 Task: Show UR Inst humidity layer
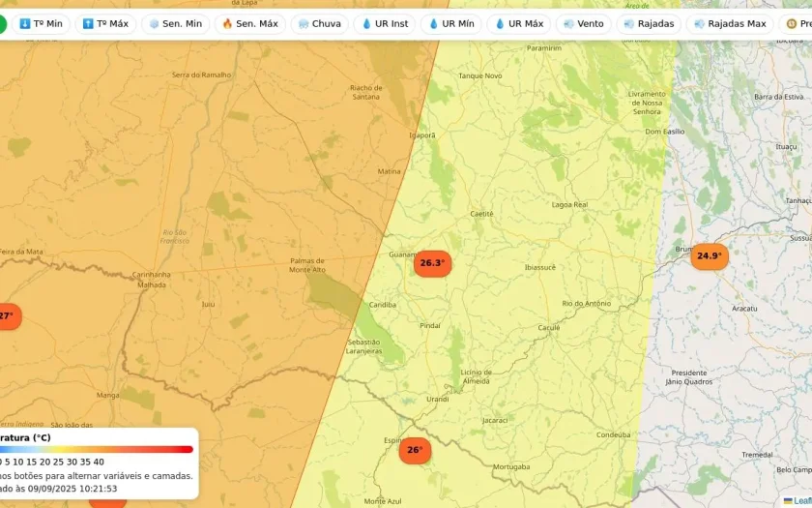pos(385,24)
